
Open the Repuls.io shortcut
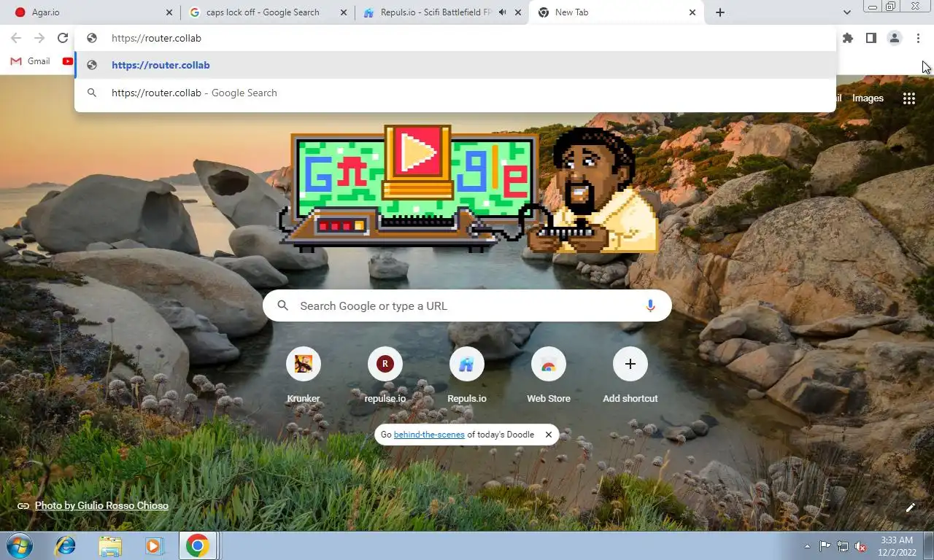click(467, 376)
